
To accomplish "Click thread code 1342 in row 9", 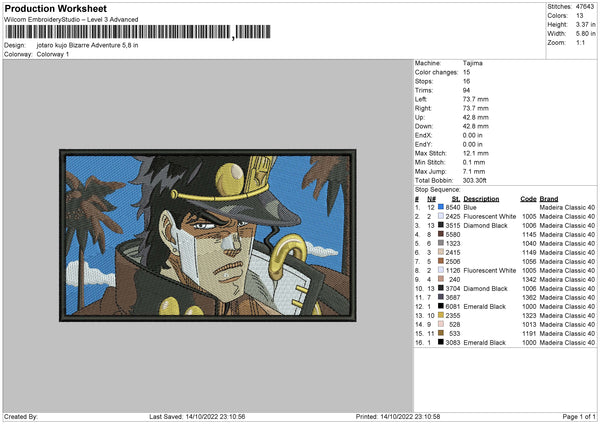I will click(530, 279).
